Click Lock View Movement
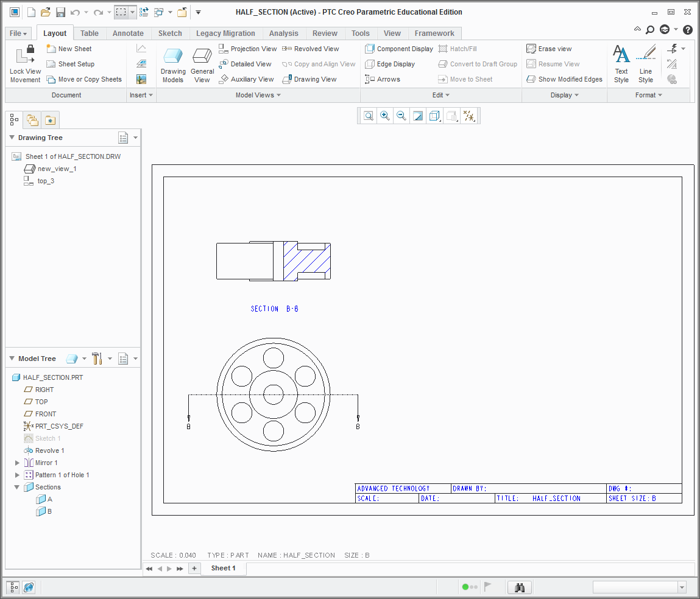Screen dimensions: 700x599 (26, 65)
